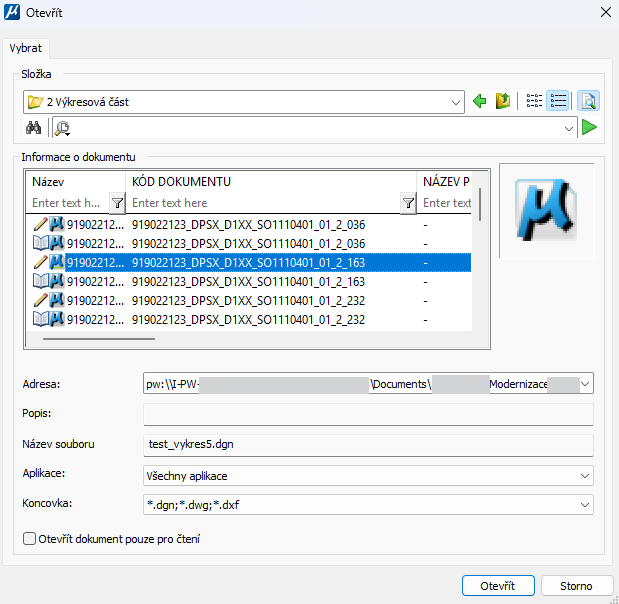Go up one folder level icon
Image resolution: width=619 pixels, height=604 pixels.
pyautogui.click(x=503, y=101)
